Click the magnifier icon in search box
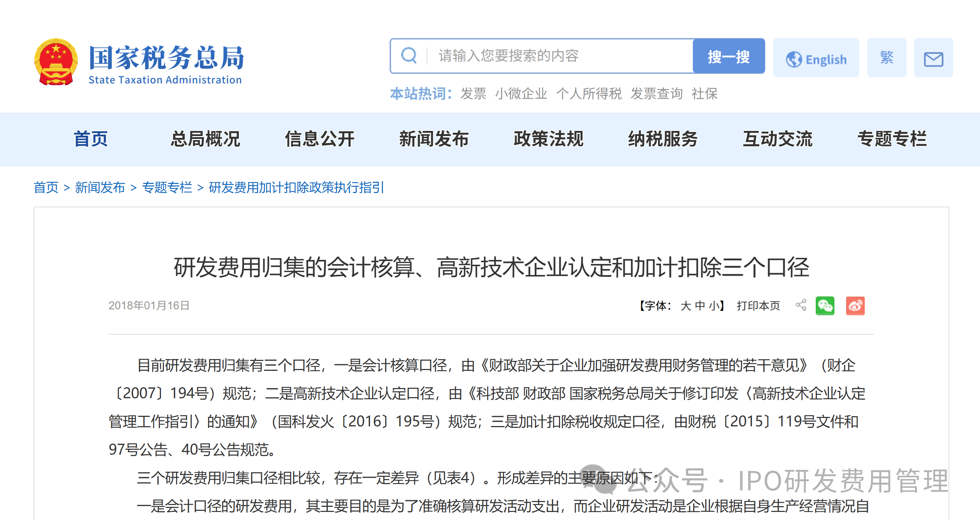 pyautogui.click(x=409, y=56)
